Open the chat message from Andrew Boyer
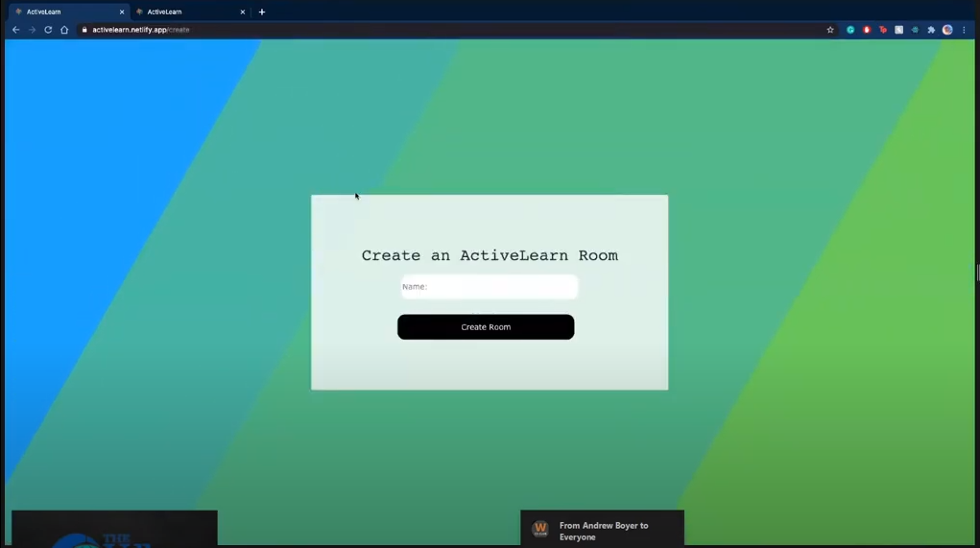 click(x=602, y=529)
